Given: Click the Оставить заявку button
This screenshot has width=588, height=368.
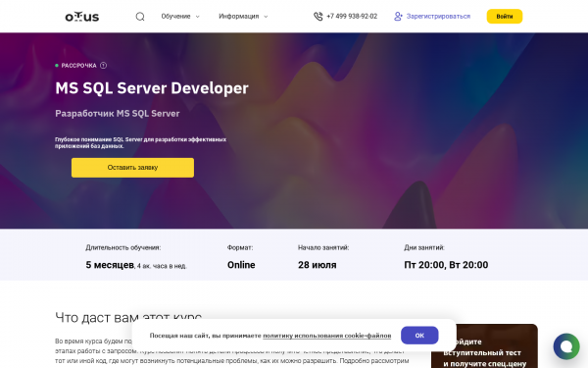Looking at the screenshot, I should (x=132, y=168).
